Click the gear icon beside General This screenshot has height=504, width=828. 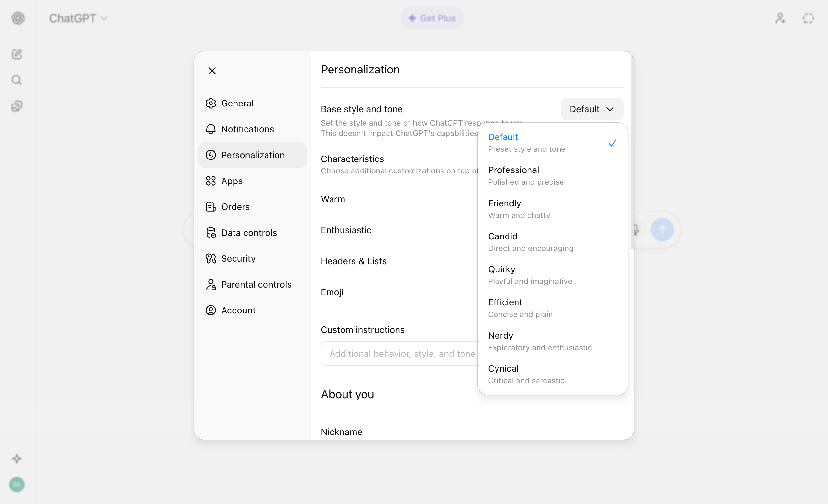point(211,103)
